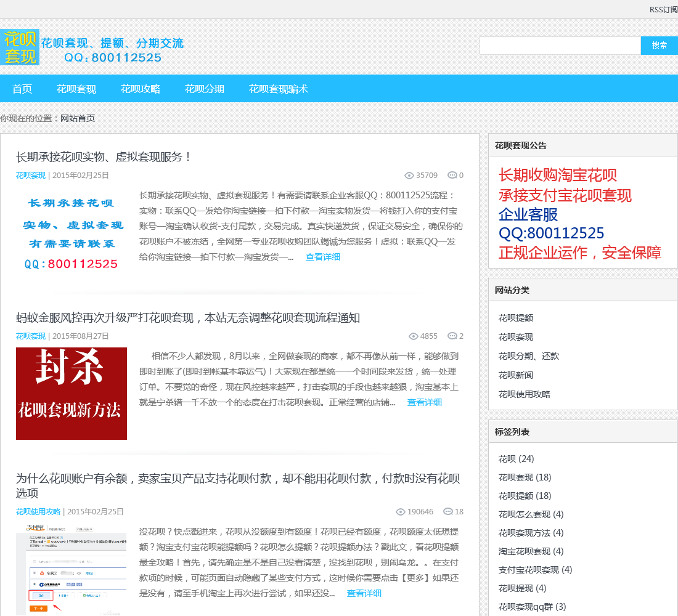
Task: Click the RSS订阅 link at top
Action: (663, 9)
